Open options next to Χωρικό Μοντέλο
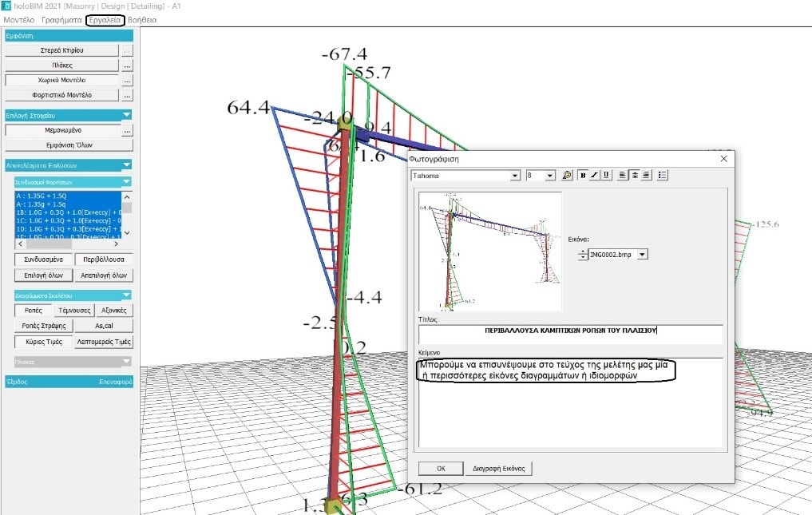 point(127,81)
